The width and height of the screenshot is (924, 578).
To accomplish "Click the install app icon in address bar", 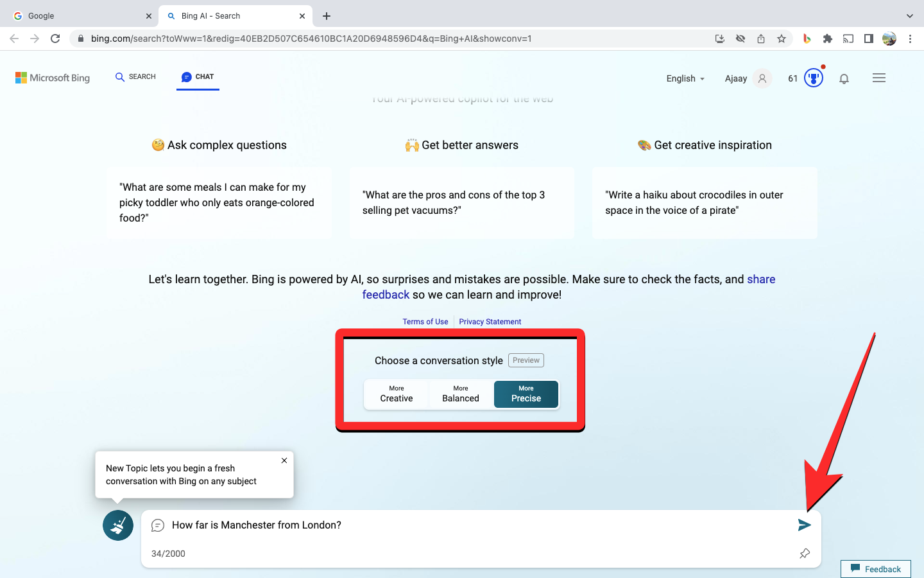I will [x=720, y=39].
